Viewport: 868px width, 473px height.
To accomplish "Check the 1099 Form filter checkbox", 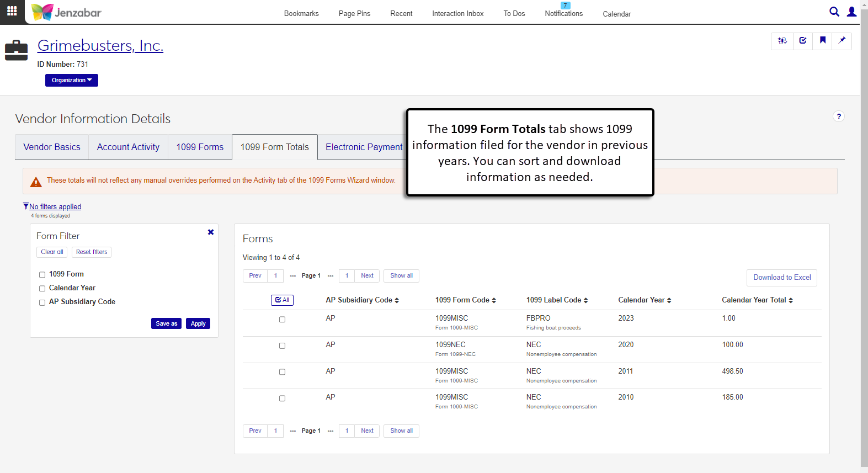I will coord(42,275).
